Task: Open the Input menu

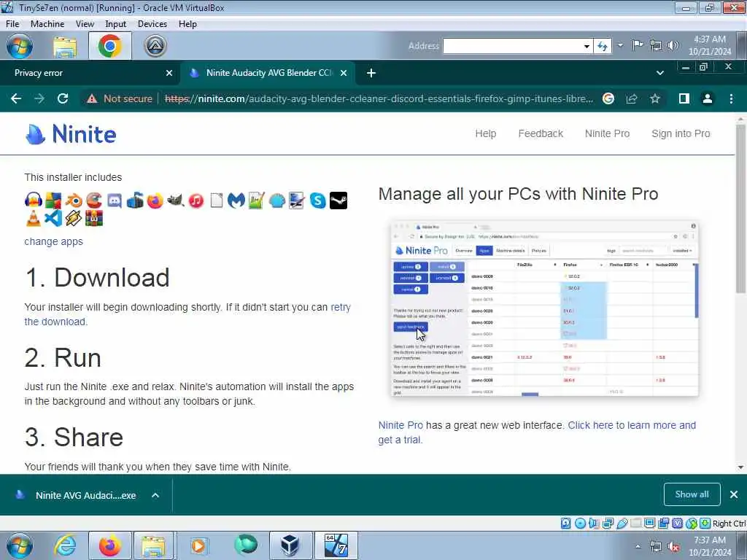Action: (x=116, y=24)
